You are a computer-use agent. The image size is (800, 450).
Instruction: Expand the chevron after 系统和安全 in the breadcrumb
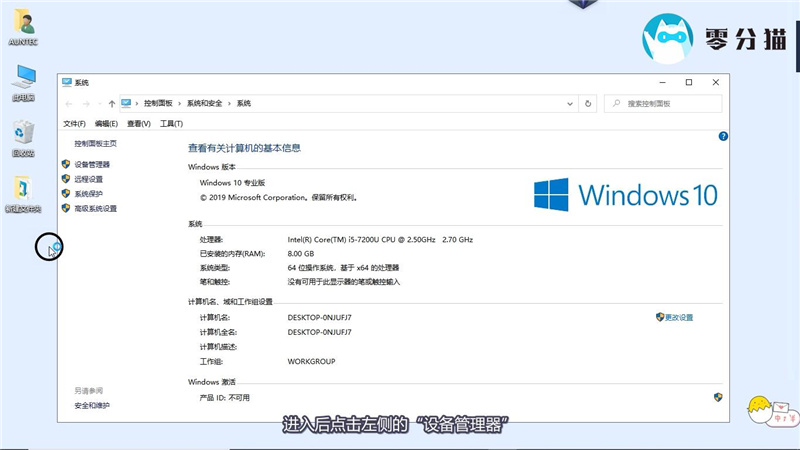click(229, 104)
